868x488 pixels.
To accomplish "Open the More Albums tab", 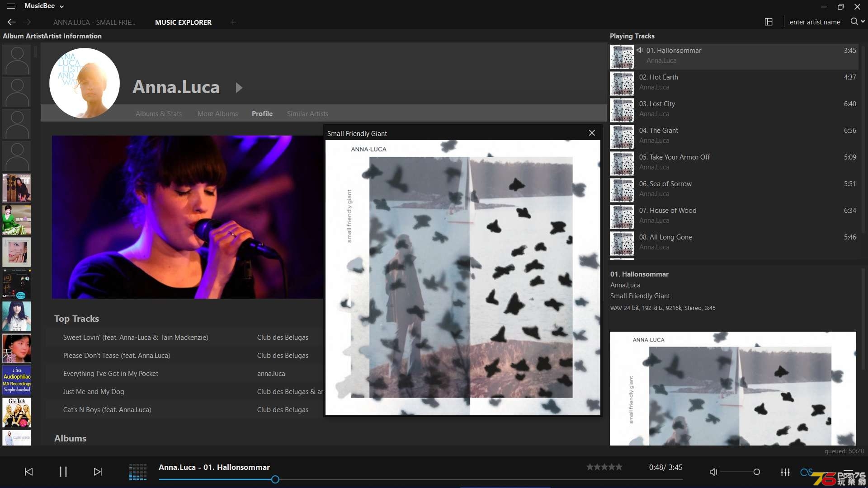I will (x=217, y=113).
